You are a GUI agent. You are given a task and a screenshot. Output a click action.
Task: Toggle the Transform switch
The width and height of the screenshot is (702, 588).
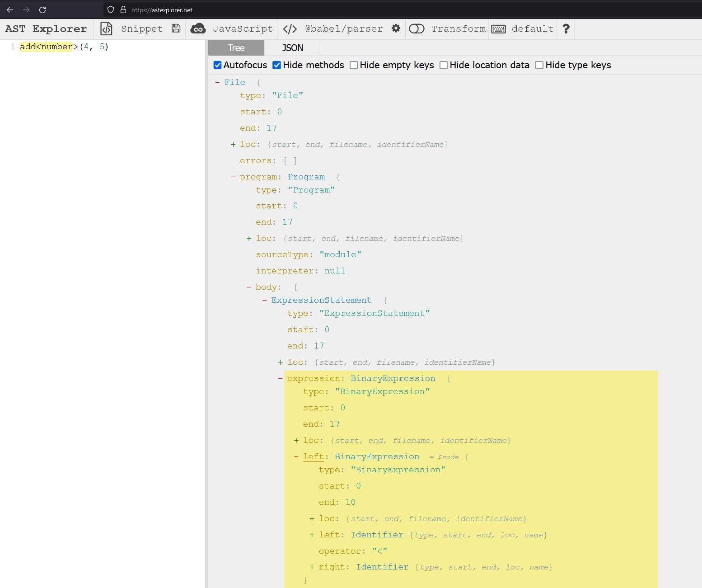[417, 29]
